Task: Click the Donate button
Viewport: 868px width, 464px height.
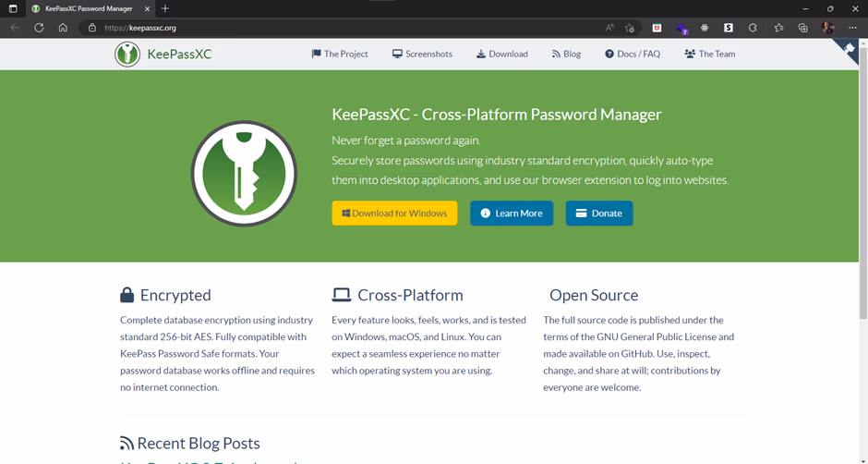Action: pos(599,213)
